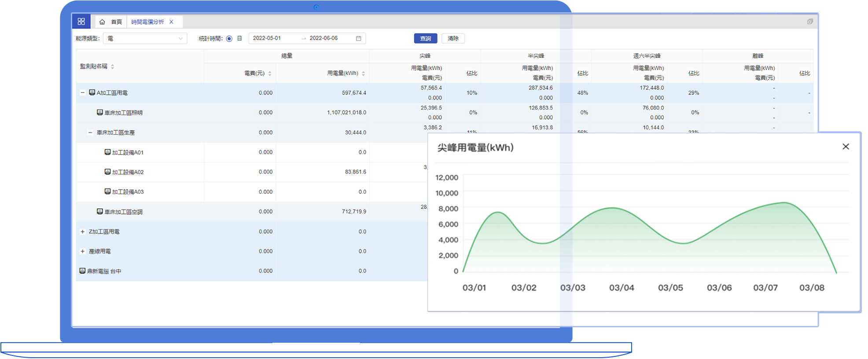Click the meter icon beside 鼎新電腦 台中

[82, 271]
